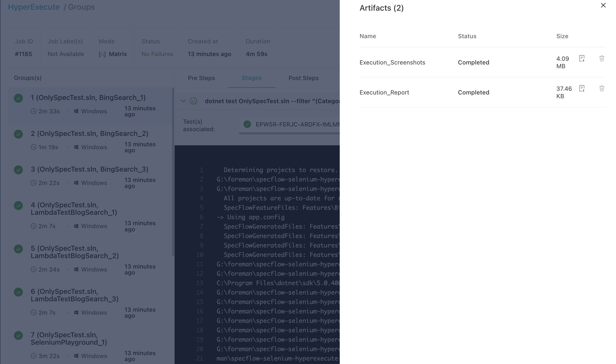
Task: Click the 4.09 MB size value
Action: coord(562,62)
